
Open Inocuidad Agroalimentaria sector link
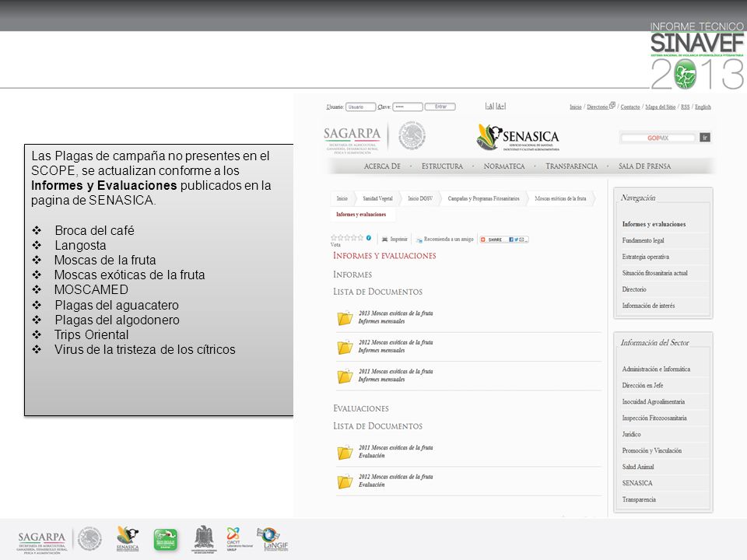[x=653, y=401]
